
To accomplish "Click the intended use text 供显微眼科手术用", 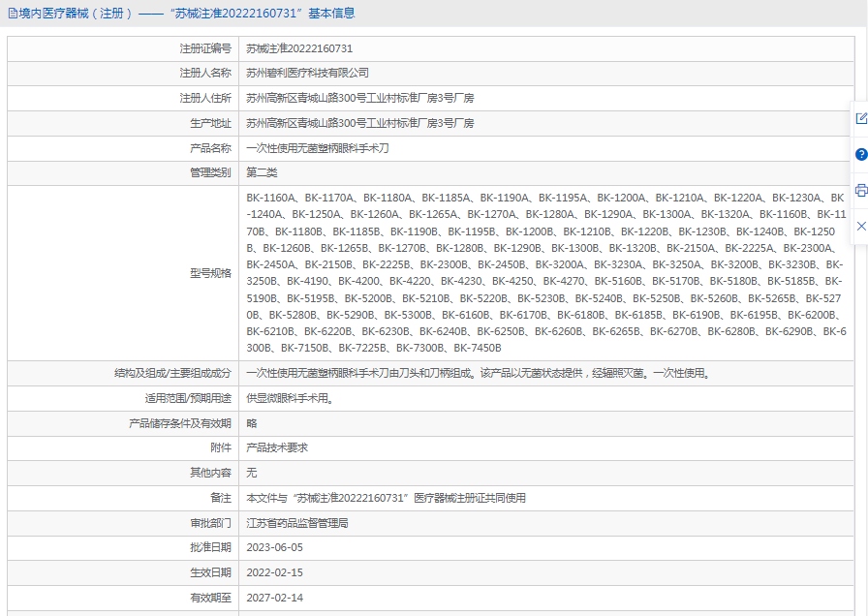I will click(290, 398).
